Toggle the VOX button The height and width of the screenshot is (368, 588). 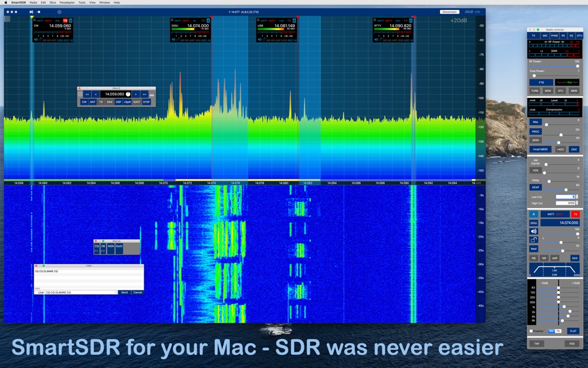[x=535, y=170]
